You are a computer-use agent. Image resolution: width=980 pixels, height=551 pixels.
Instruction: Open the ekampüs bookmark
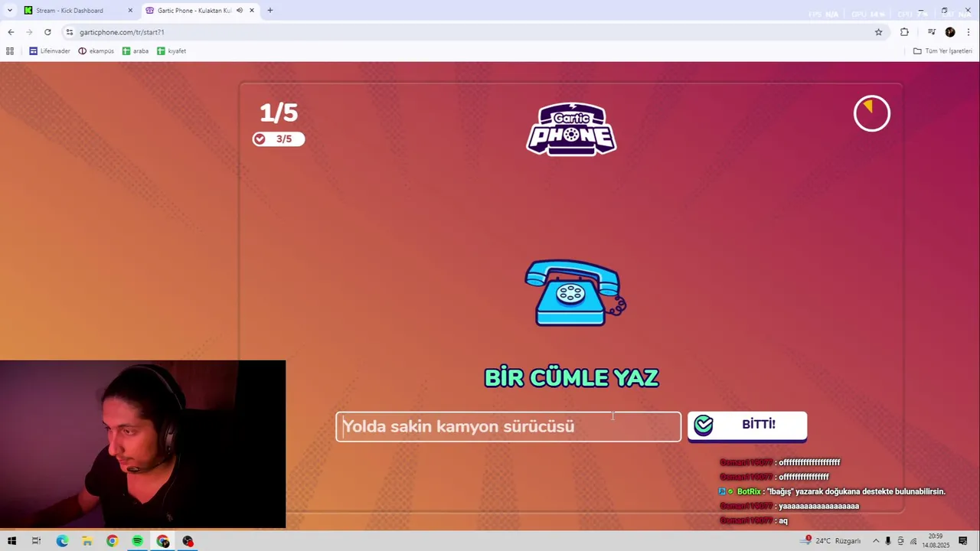(96, 51)
